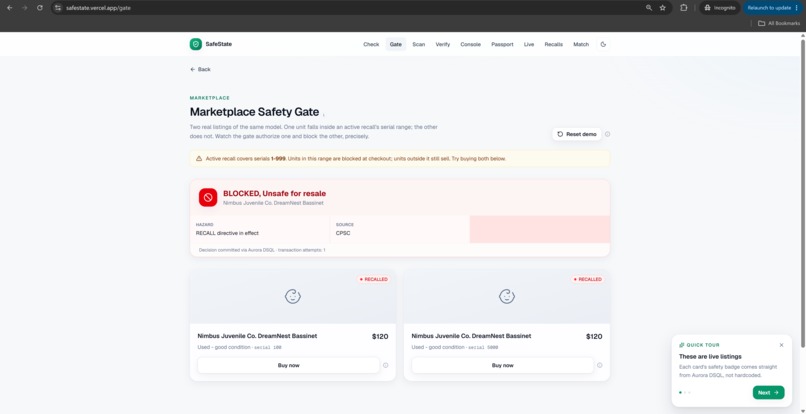Click baby face thumbnail of serial 5000 listing

pos(506,296)
